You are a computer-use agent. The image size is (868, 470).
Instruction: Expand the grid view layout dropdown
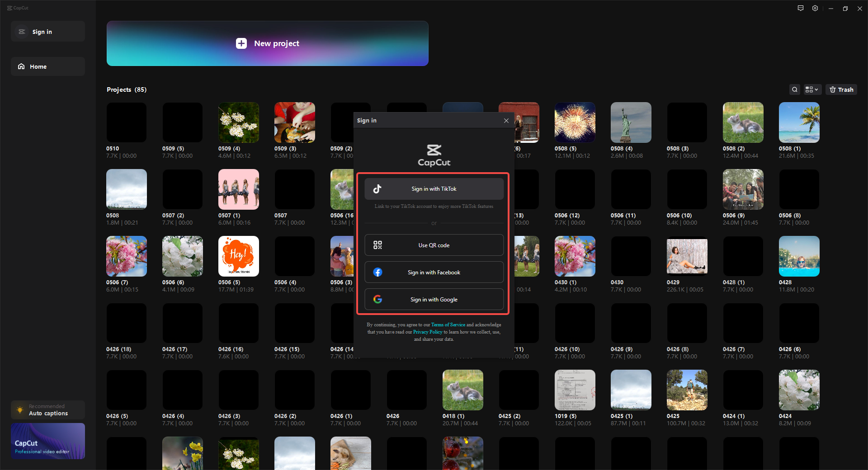click(812, 89)
